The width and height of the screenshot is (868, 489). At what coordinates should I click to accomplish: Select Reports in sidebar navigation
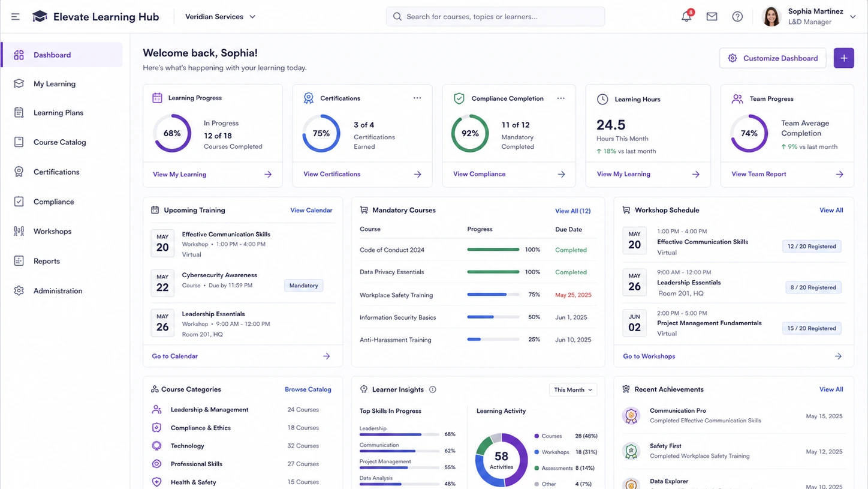coord(47,261)
